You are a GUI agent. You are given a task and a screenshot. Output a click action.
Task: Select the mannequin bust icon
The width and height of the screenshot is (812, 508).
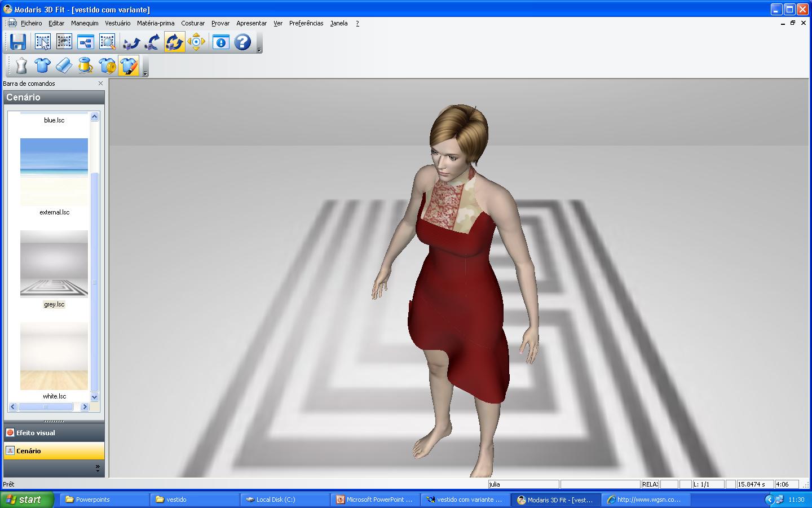pos(21,66)
